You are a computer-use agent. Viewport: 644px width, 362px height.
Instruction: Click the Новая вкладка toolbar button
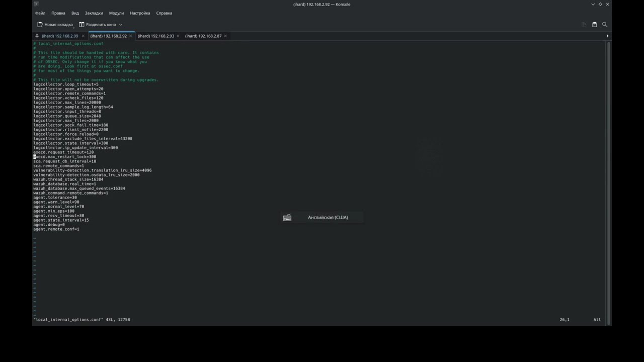[55, 25]
